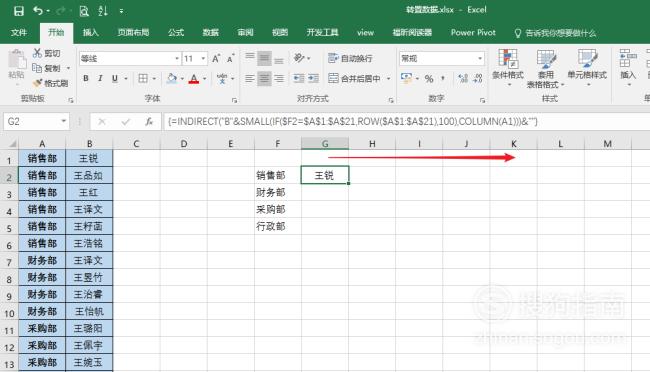Decrease the font size

pyautogui.click(x=230, y=58)
